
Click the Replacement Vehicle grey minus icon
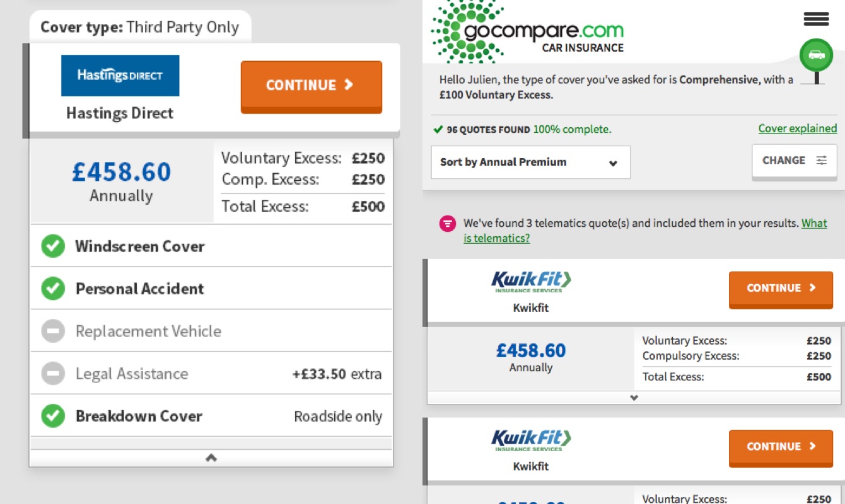coord(53,331)
